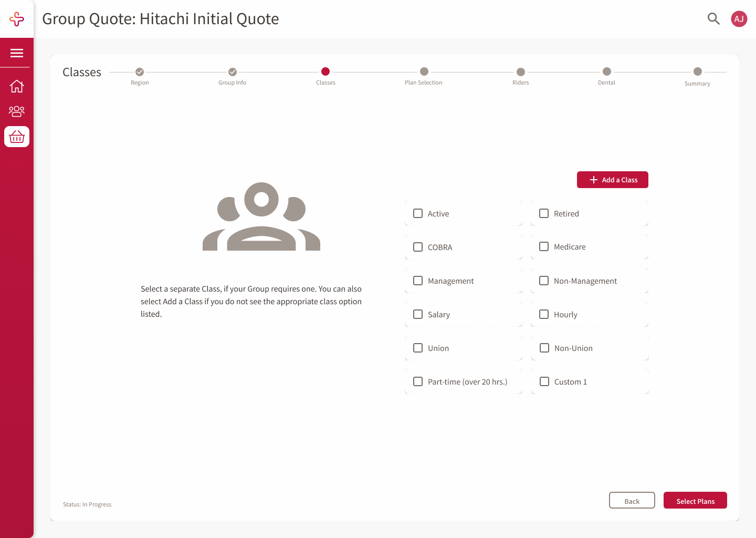Screen dimensions: 756x538
Task: Check the Non-Union class
Action: click(x=544, y=348)
